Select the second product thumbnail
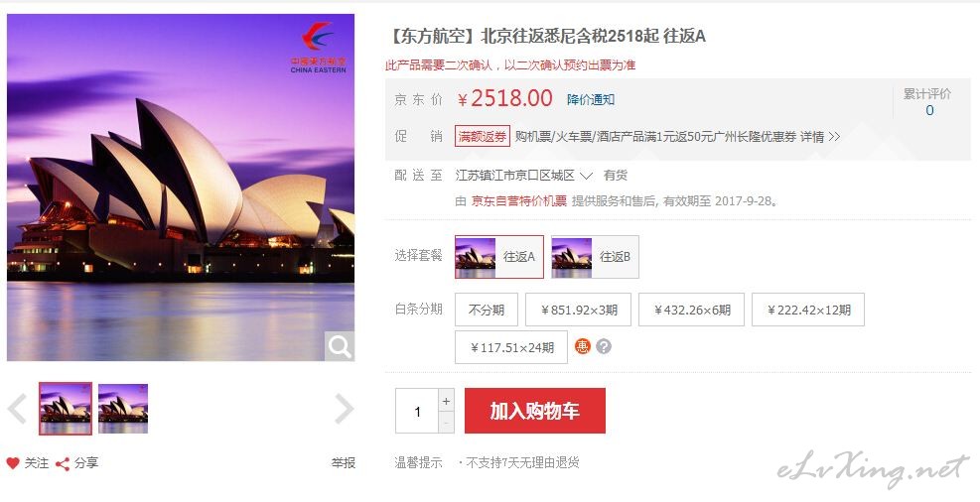The image size is (980, 502). pyautogui.click(x=123, y=409)
